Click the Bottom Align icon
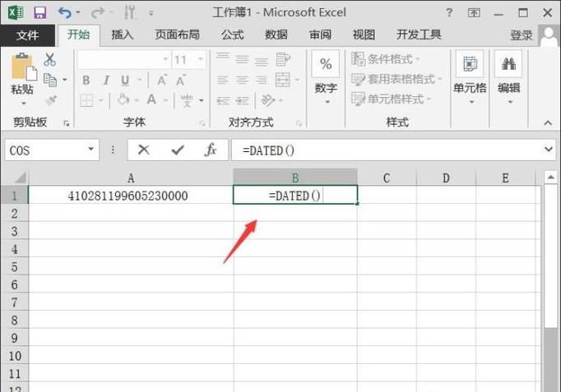Viewport: 561px width, 392px height. [262, 60]
